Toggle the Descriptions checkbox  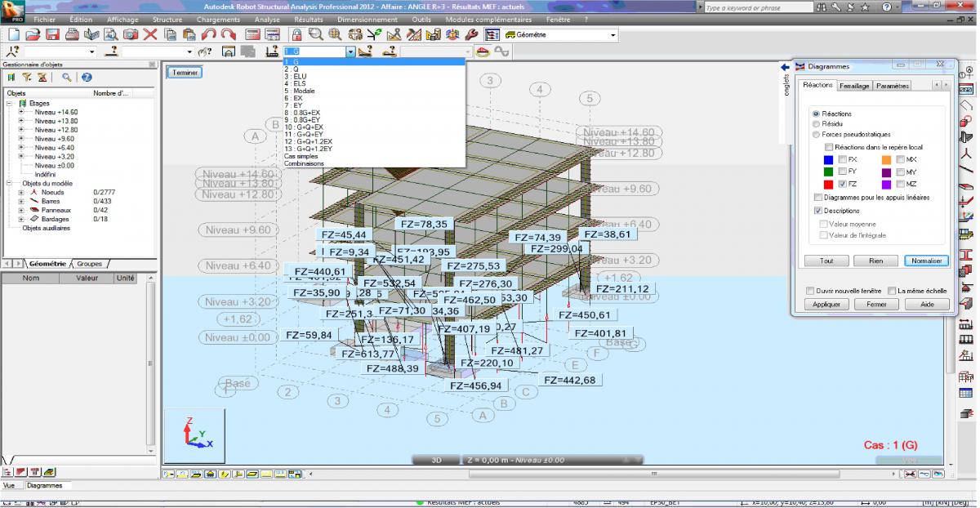[x=818, y=211]
